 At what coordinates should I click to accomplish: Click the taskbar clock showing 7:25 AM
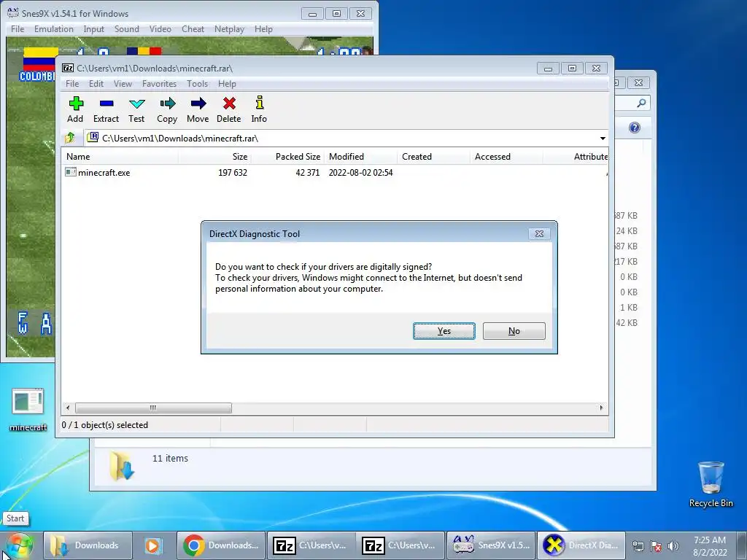point(710,545)
